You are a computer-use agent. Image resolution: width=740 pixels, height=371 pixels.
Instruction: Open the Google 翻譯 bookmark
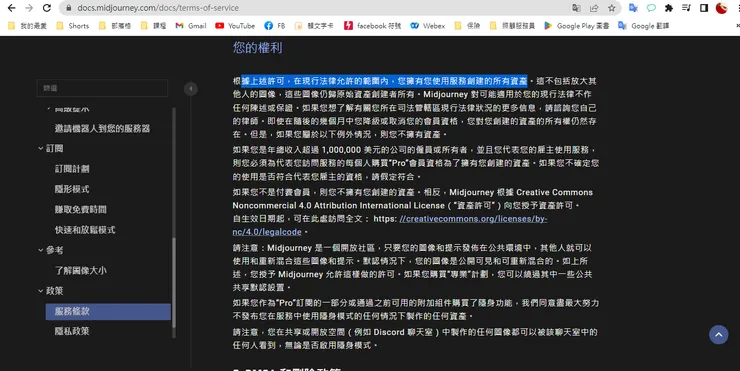click(644, 26)
